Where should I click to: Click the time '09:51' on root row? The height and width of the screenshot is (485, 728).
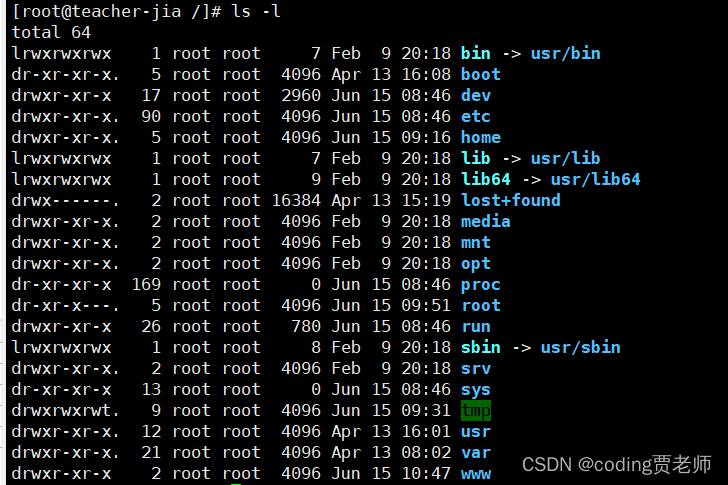click(426, 305)
